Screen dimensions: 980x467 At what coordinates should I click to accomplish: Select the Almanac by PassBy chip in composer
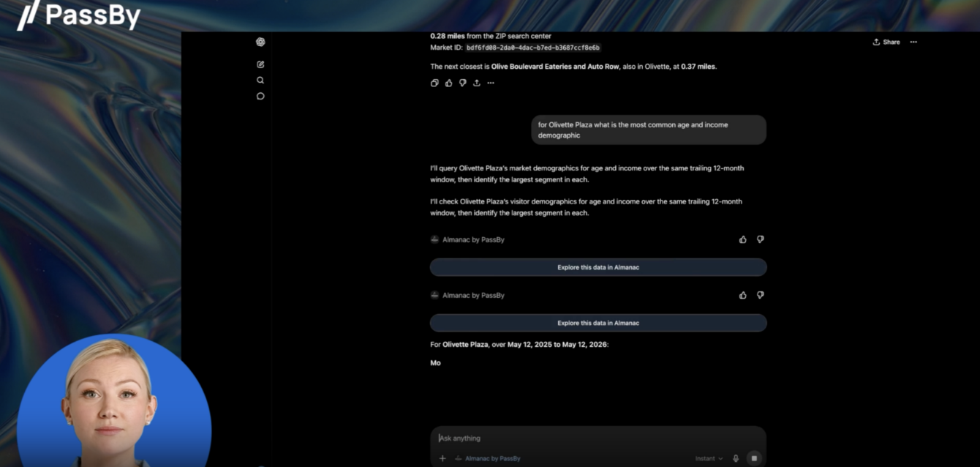click(488, 458)
